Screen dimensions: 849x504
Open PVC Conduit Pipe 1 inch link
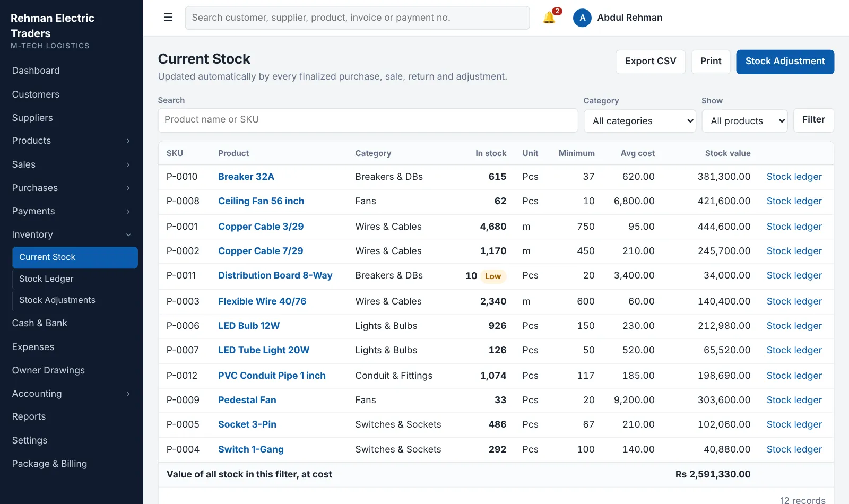pyautogui.click(x=272, y=376)
